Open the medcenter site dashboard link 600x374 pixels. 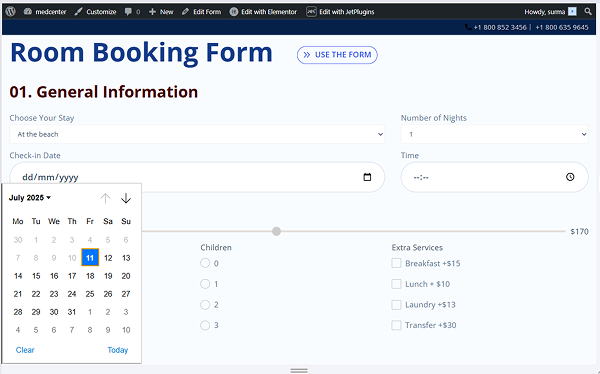45,12
